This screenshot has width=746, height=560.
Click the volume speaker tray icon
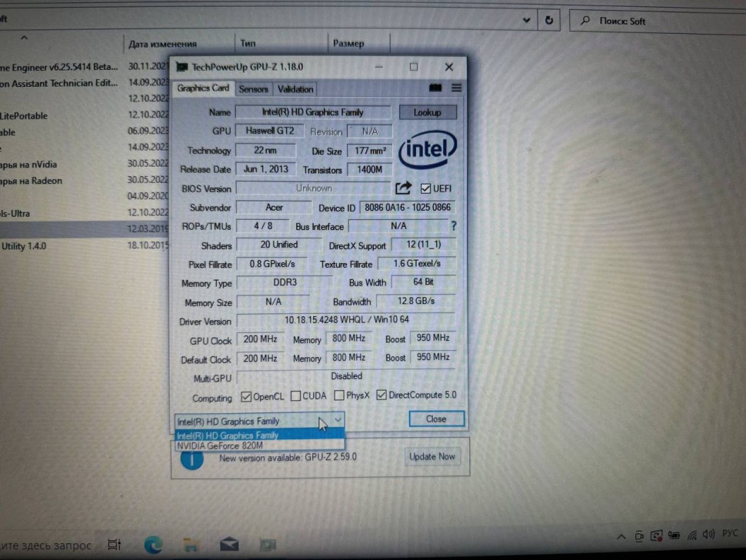[x=708, y=535]
